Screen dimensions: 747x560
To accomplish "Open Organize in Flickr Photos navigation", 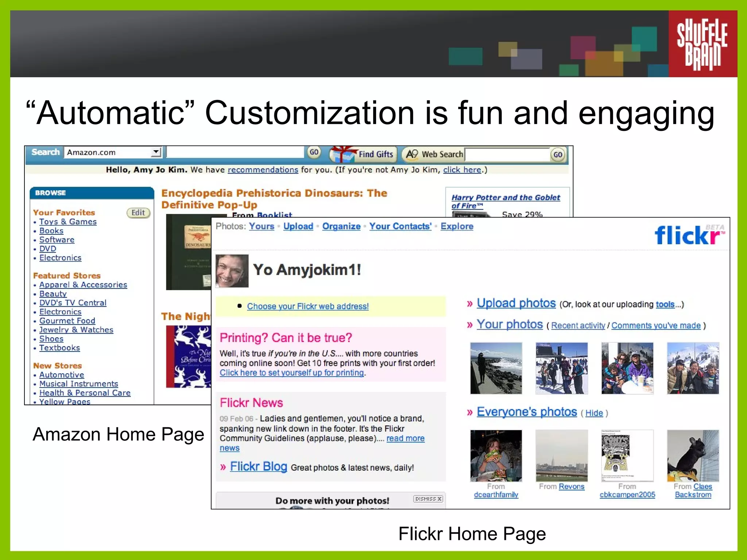I will 341,226.
